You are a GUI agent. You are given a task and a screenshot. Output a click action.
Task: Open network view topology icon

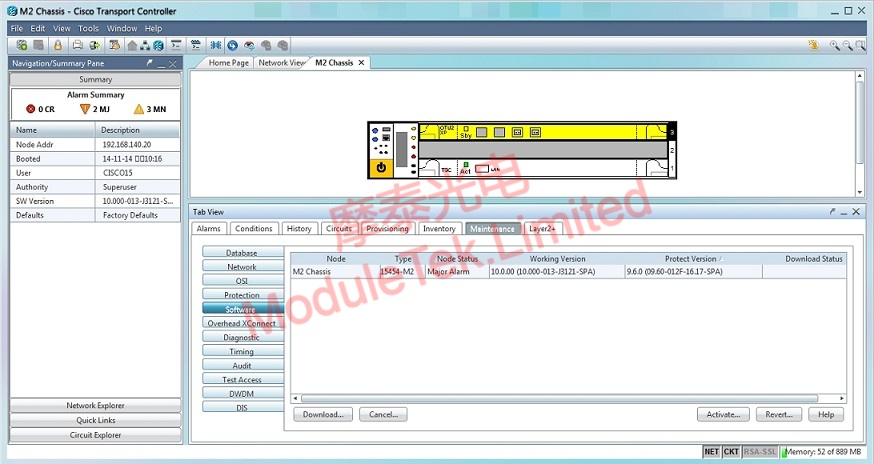pos(145,45)
